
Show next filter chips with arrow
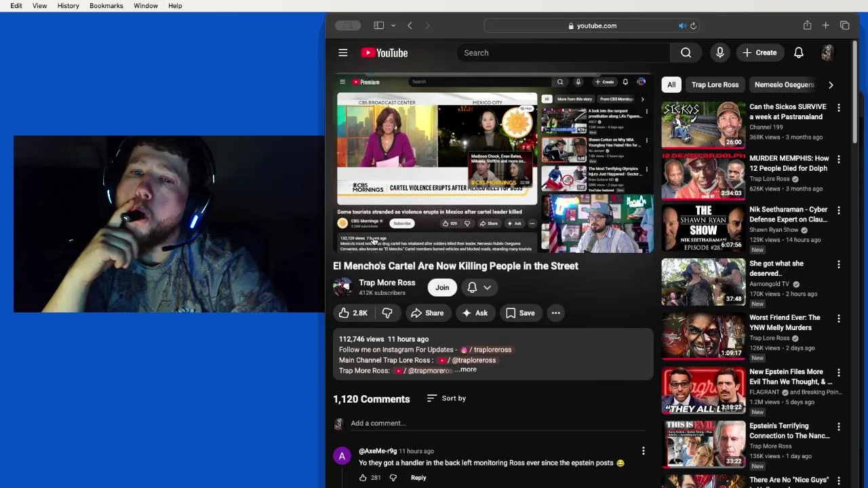(x=831, y=85)
